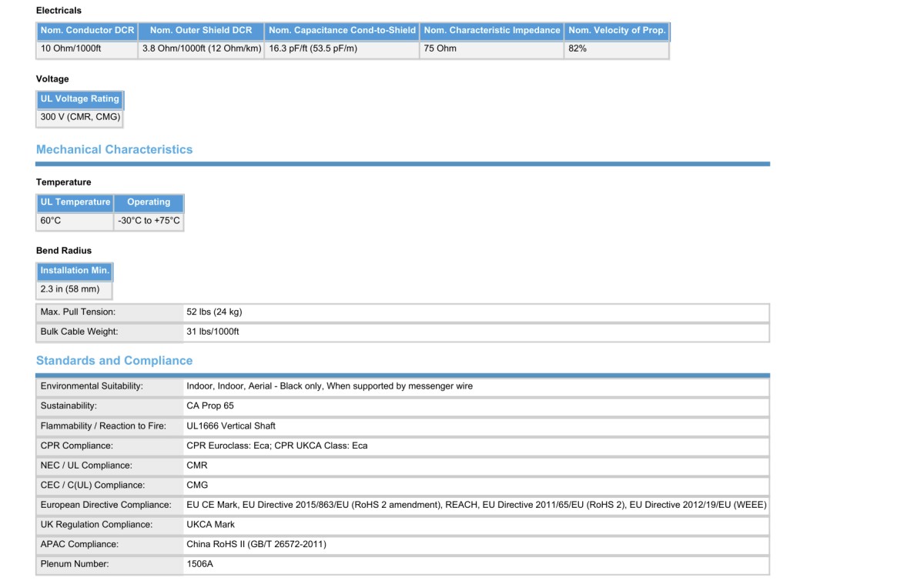
Task: Click the Mechanical Characteristics section heading
Action: coord(114,149)
